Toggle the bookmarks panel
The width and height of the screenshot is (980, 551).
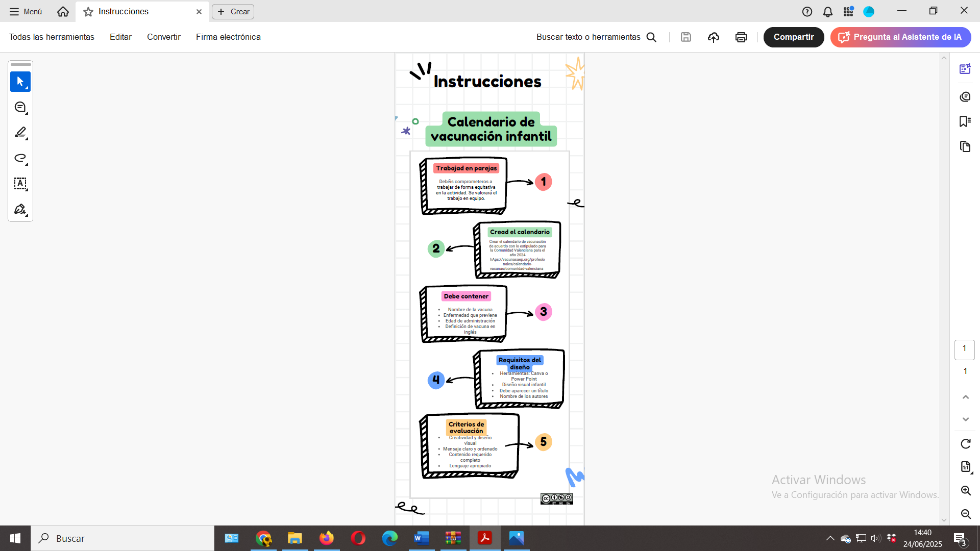965,121
